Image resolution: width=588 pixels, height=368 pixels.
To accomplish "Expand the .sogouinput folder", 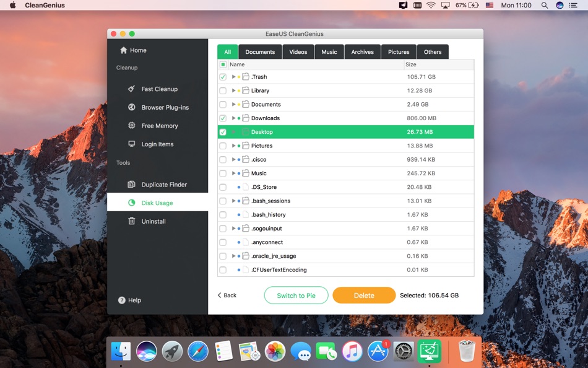I will tap(233, 229).
